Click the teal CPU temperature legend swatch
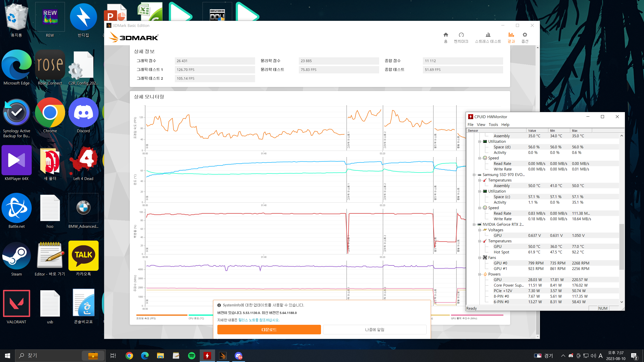Viewport: 644px width, 362px height. (x=201, y=315)
